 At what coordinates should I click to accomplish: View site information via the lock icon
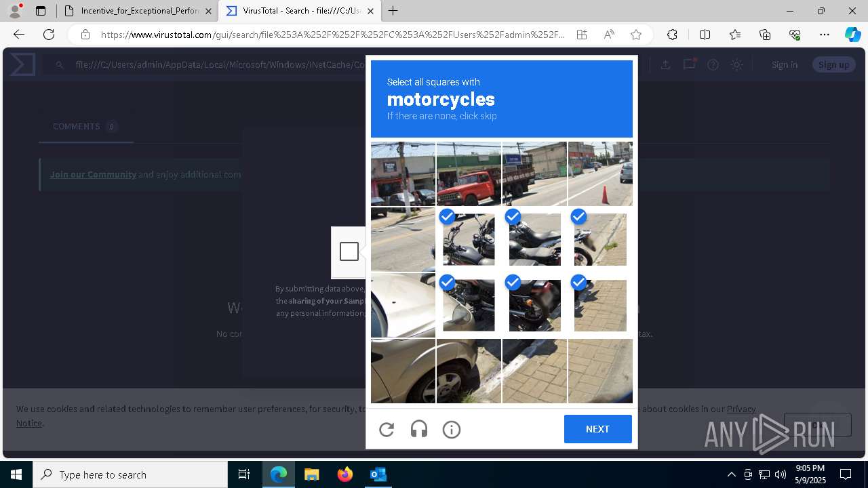[x=85, y=35]
